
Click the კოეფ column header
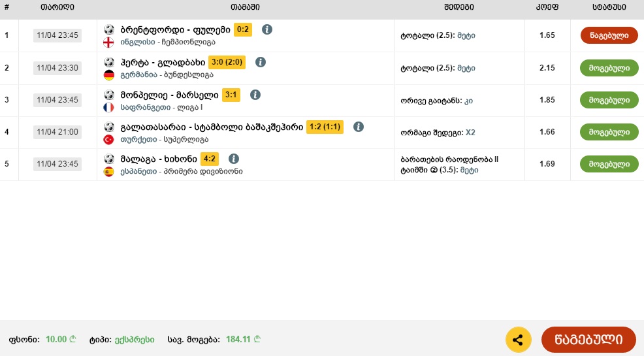click(547, 7)
